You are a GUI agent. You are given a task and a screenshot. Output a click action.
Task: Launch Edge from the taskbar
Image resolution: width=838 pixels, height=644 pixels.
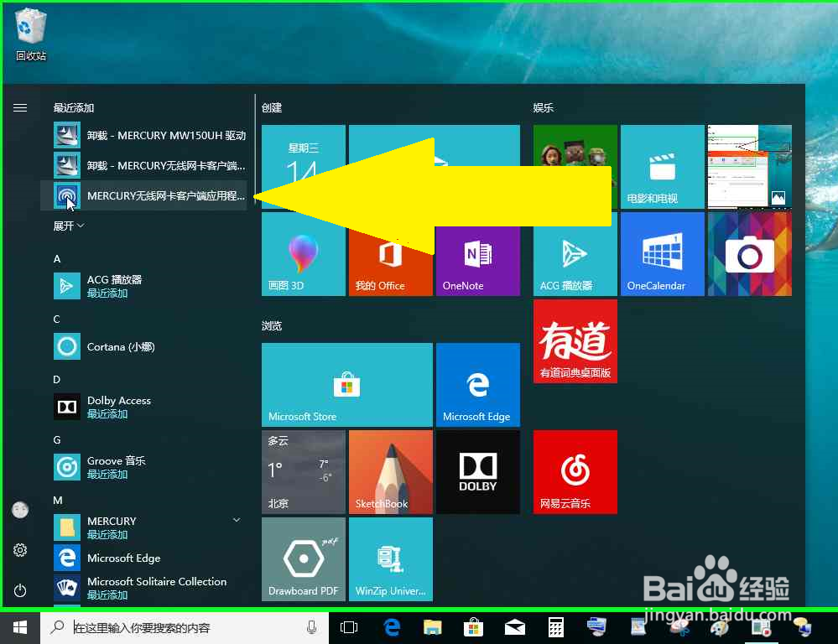point(392,628)
